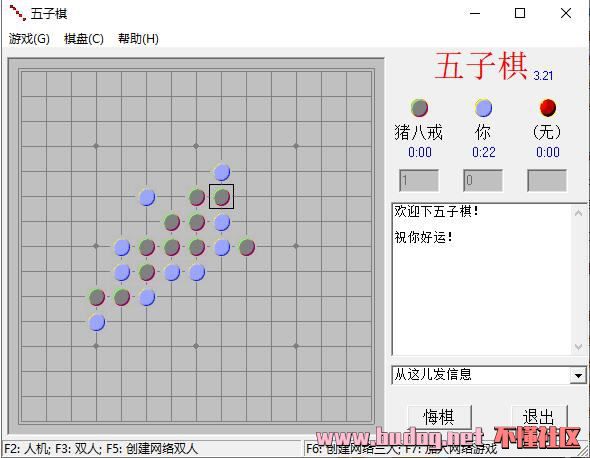The image size is (590, 458).
Task: Click the leftmost gray stone on the board
Action: click(x=97, y=297)
